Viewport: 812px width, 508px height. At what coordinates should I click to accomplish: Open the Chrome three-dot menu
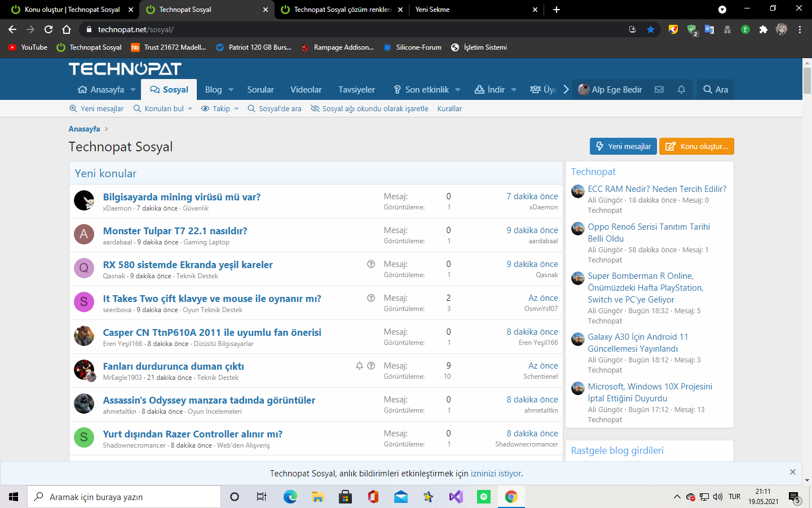point(800,29)
